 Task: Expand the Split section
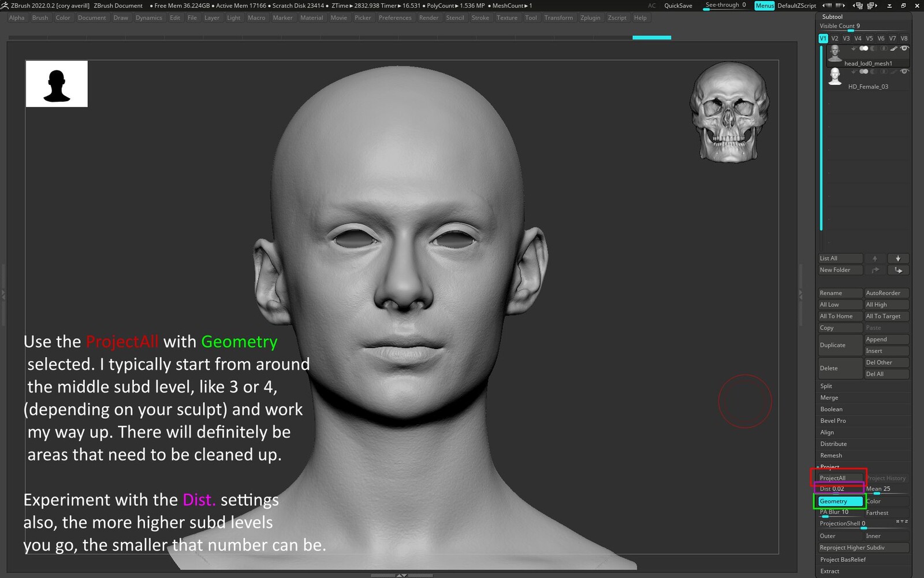coord(826,386)
